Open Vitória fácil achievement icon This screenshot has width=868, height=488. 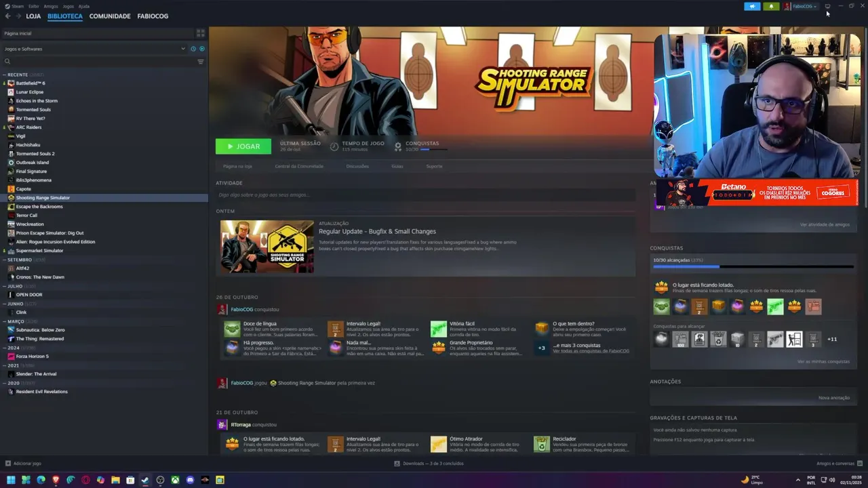coord(439,329)
